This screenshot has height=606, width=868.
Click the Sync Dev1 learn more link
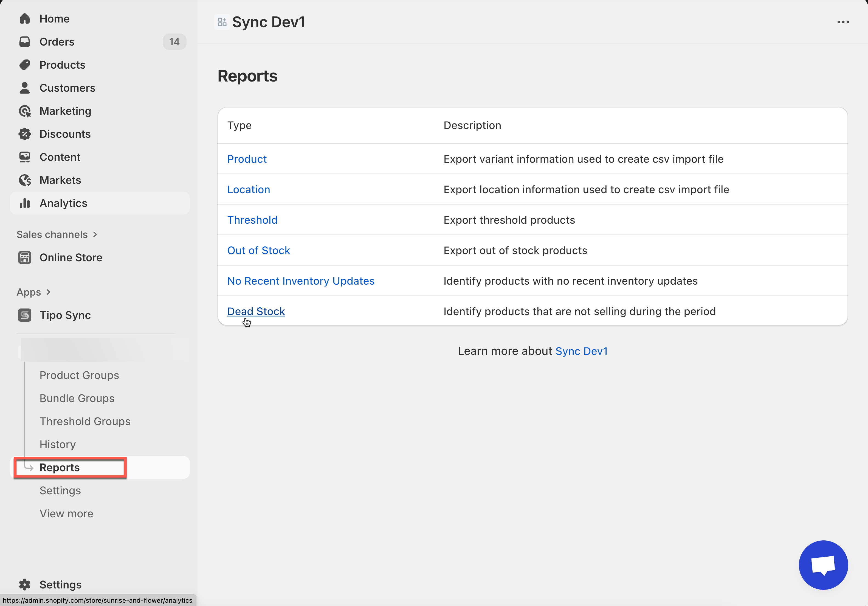click(581, 351)
